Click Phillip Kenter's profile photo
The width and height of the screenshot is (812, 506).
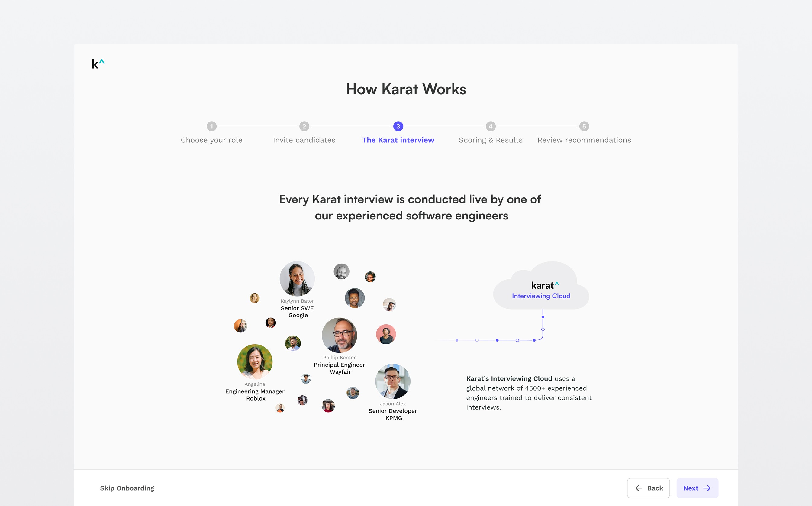(x=339, y=335)
